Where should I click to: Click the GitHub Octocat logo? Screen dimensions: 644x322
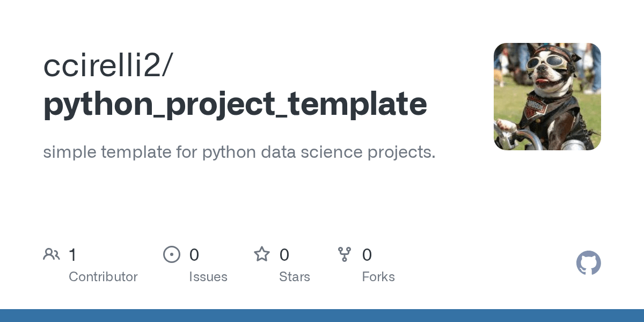[588, 263]
